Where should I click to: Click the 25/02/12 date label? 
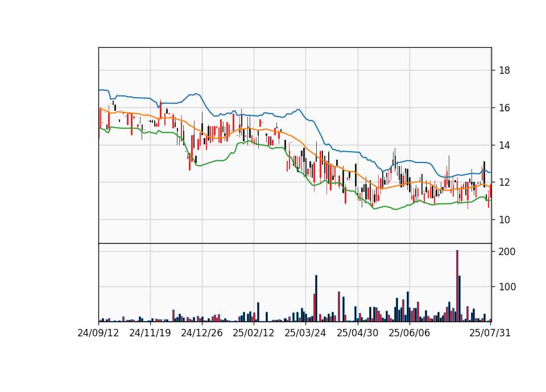pyautogui.click(x=254, y=333)
